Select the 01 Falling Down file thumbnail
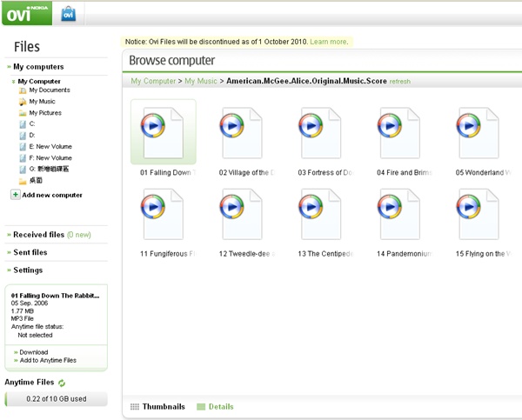Screen dimensions: 522x420 coord(164,132)
